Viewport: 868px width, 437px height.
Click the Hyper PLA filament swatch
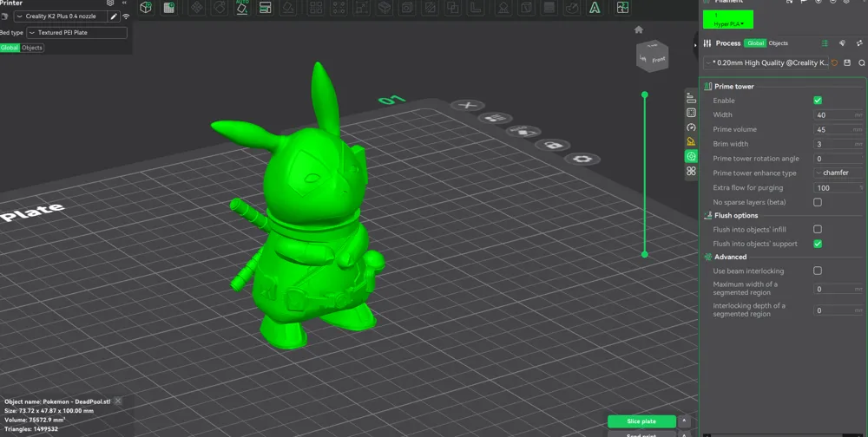click(728, 19)
